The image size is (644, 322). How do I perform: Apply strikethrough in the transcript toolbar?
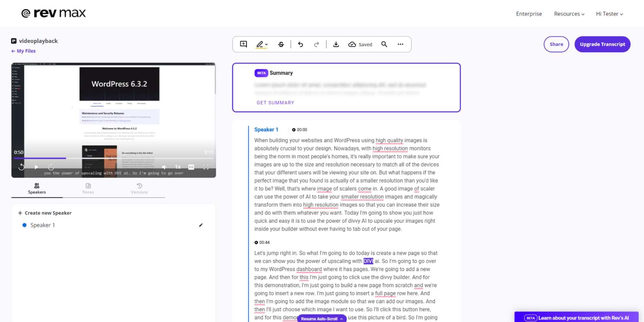coord(281,44)
